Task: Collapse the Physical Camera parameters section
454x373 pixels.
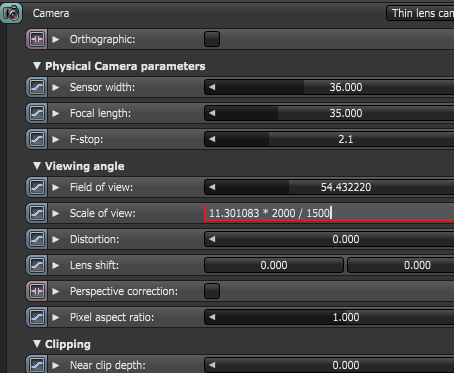Action: click(37, 66)
